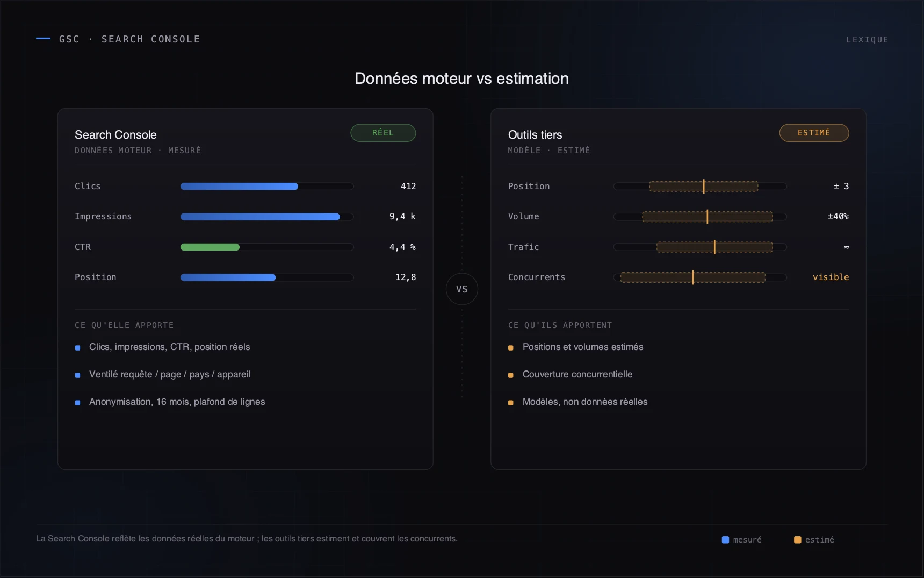This screenshot has width=924, height=578.
Task: Click the title 'Données moteur vs estimation'
Action: point(461,79)
